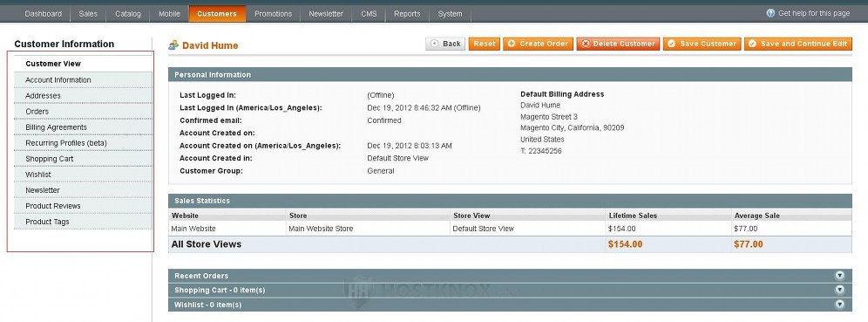Click the Save Customer button
This screenshot has height=322, width=868.
(702, 44)
